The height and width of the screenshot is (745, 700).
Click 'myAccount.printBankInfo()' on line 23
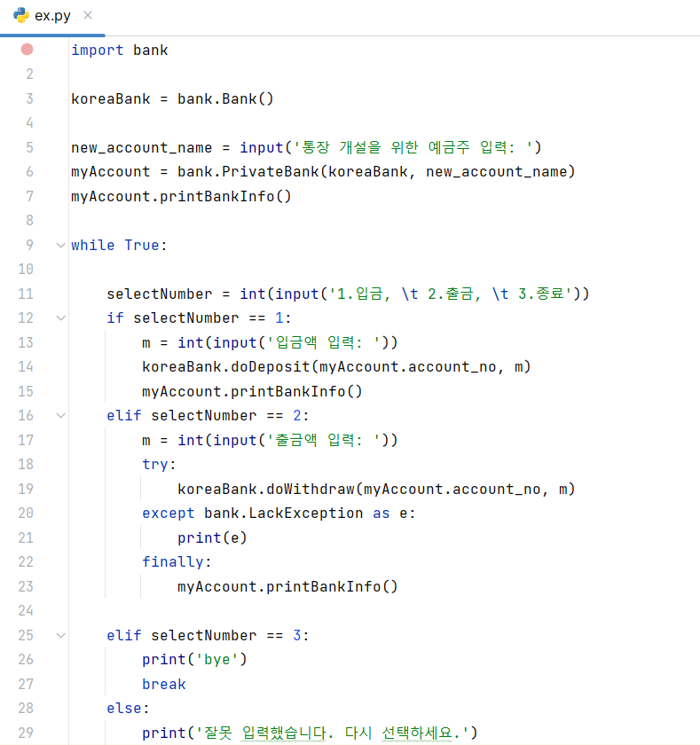287,587
